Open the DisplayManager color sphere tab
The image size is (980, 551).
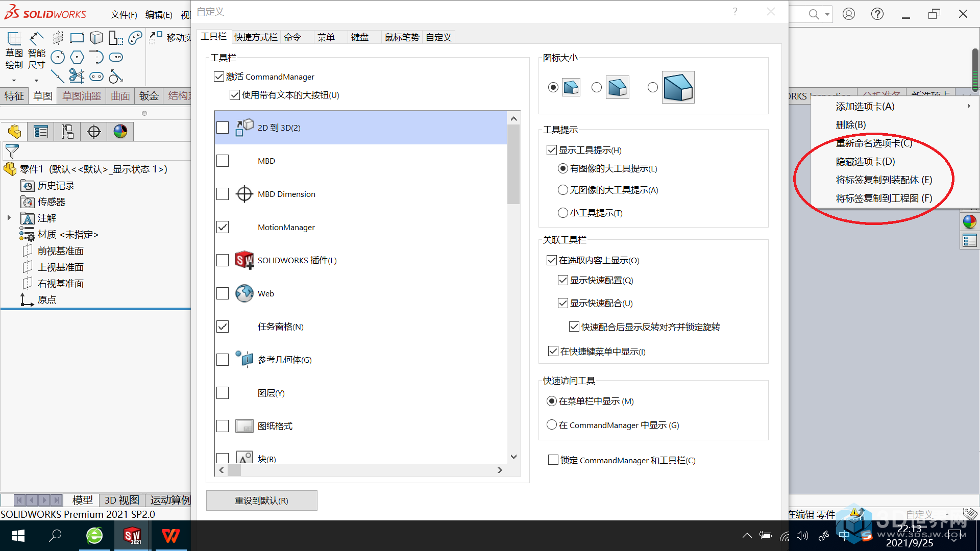click(x=120, y=132)
